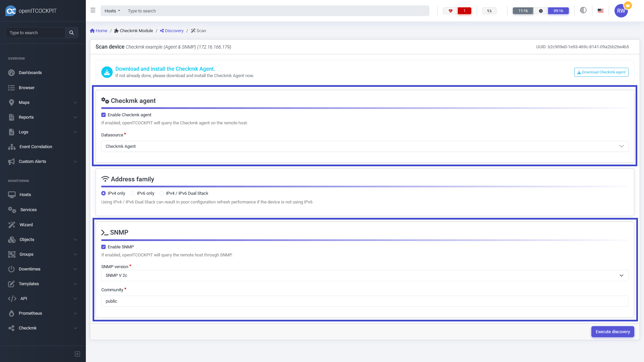Click the Custom Alerts megaphone icon
The height and width of the screenshot is (362, 644).
pos(11,162)
